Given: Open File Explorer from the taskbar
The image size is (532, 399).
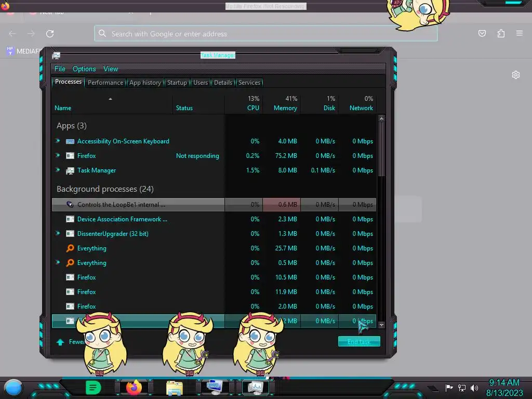Looking at the screenshot, I should (x=175, y=388).
